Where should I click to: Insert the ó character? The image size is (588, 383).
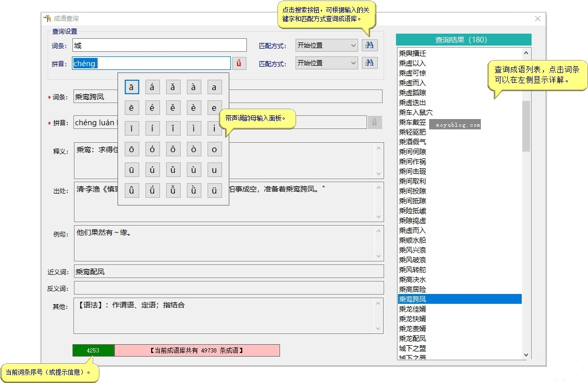[152, 149]
